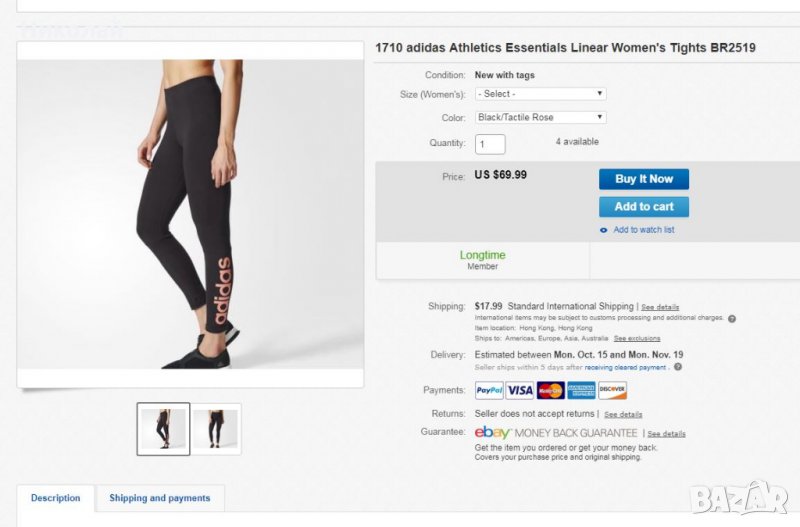Screen dimensions: 800x527
Task: Click the MasterCard logo icon
Action: coord(550,390)
